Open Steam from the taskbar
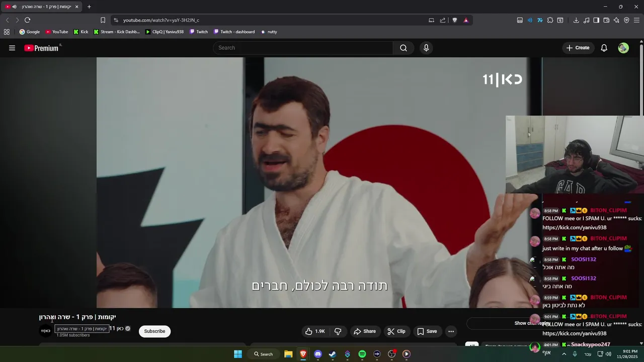 click(x=333, y=354)
